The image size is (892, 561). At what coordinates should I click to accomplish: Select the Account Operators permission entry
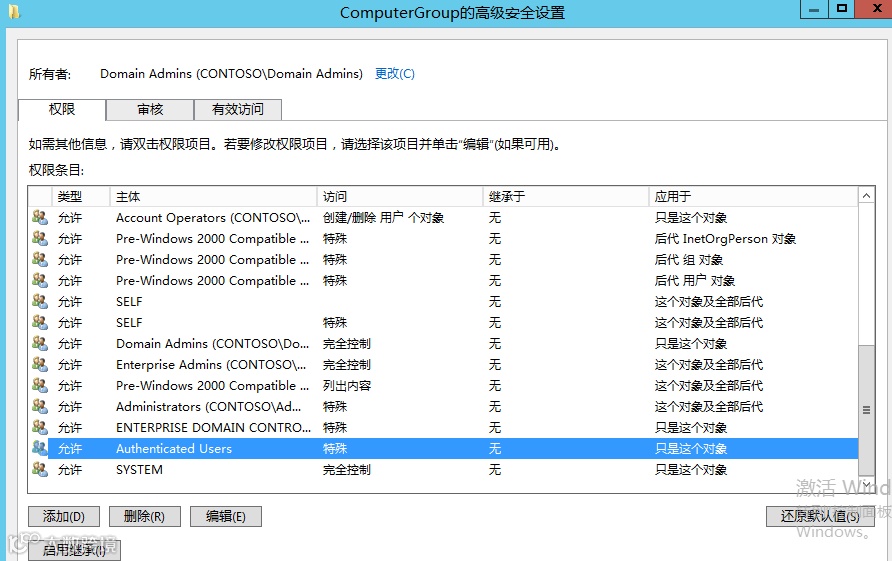[x=443, y=217]
